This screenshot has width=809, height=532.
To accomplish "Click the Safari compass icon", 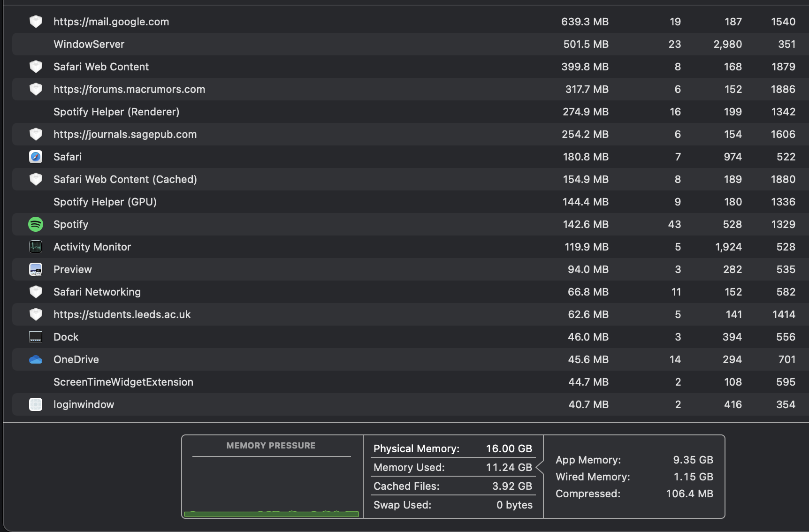I will (36, 157).
